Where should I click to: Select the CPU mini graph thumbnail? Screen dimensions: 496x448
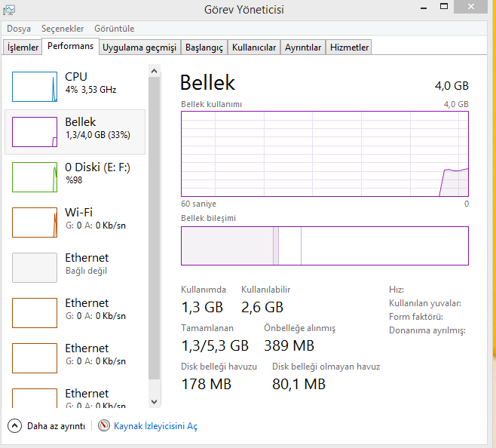pyautogui.click(x=35, y=87)
